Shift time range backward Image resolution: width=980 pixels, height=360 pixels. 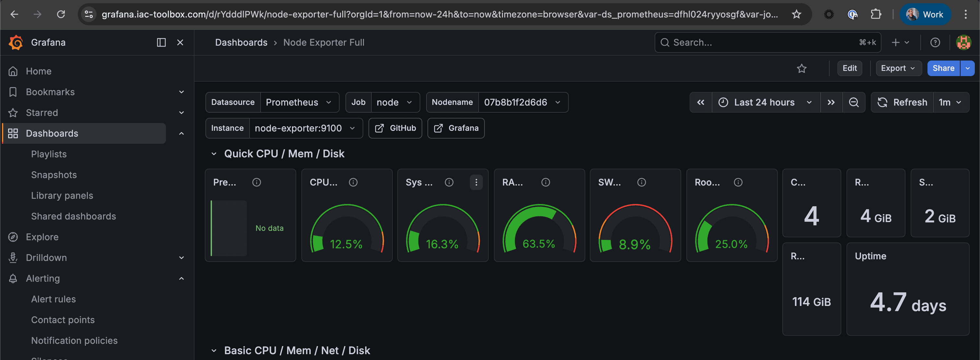[700, 102]
